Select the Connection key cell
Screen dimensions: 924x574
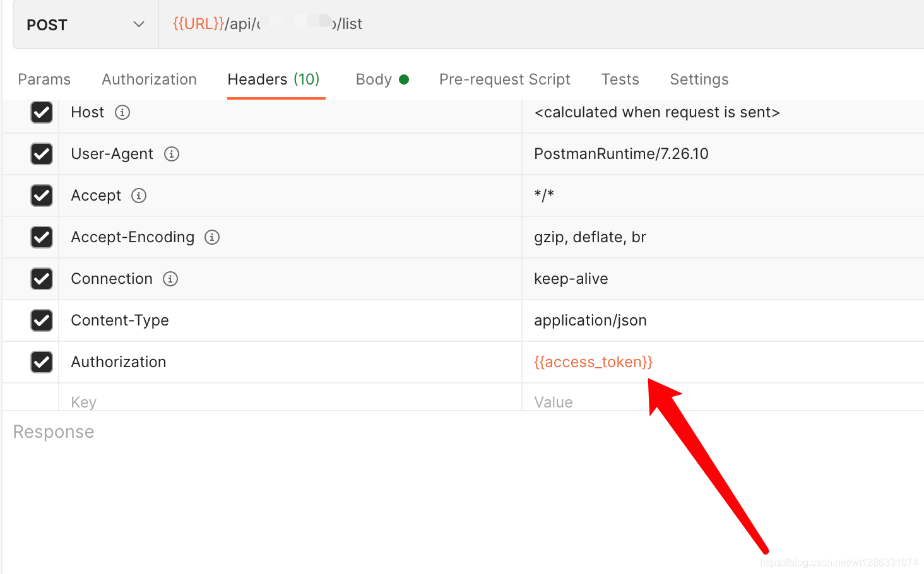click(290, 279)
